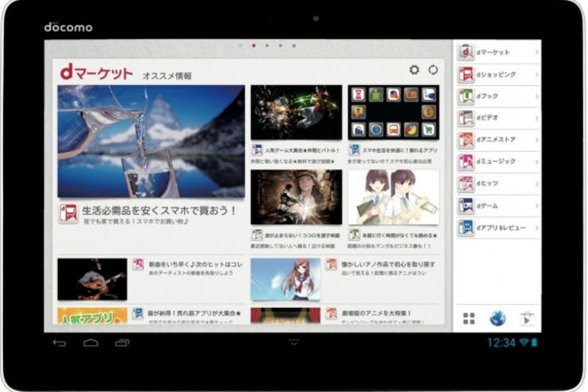Tap the down-chevron handle in navigation bar

click(294, 342)
